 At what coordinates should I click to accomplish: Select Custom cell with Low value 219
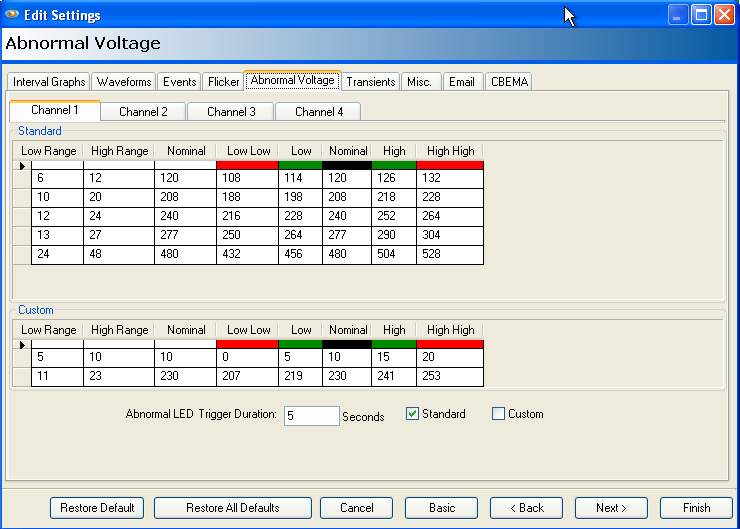click(301, 377)
